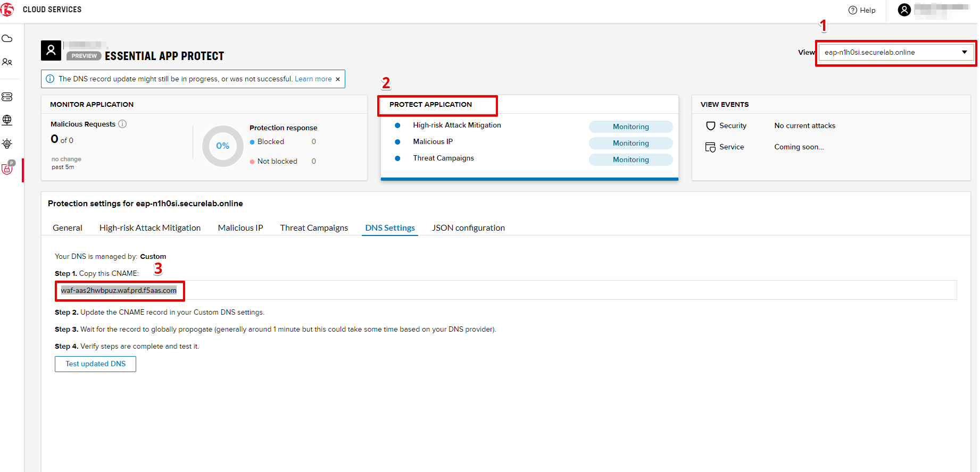Click the Threat Campaigns Monitoring badge
The image size is (980, 472).
(631, 160)
